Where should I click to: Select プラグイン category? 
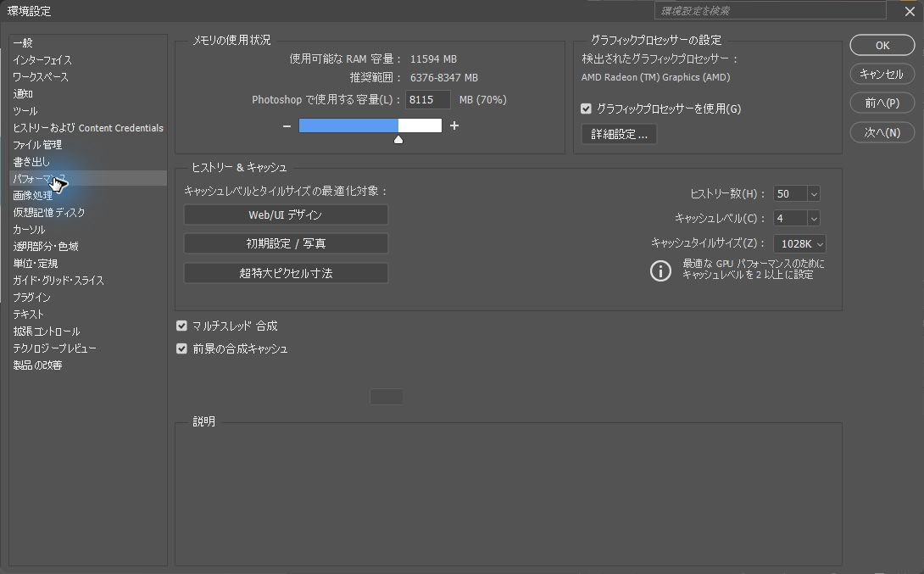(x=88, y=298)
